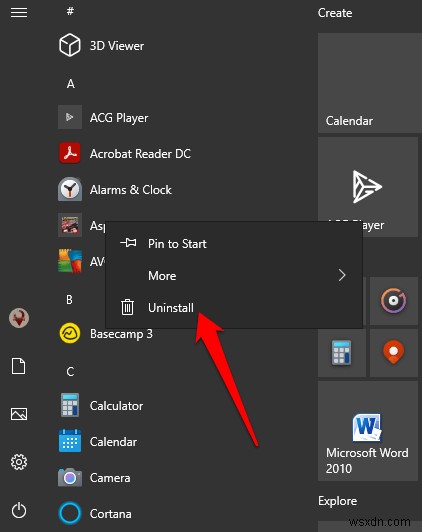Screen dimensions: 422x532
Task: Select More in the context menu
Action: 234,276
